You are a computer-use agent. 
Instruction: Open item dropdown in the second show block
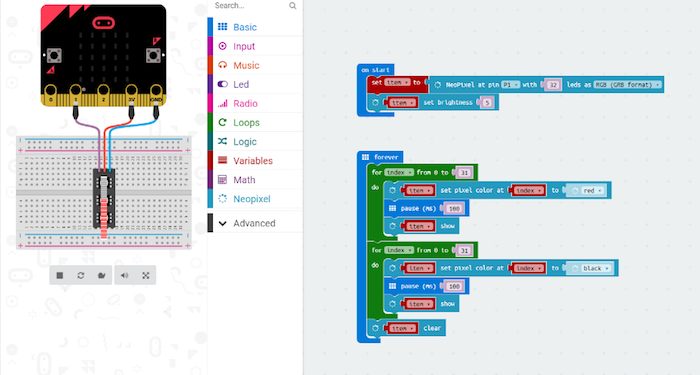tap(418, 304)
